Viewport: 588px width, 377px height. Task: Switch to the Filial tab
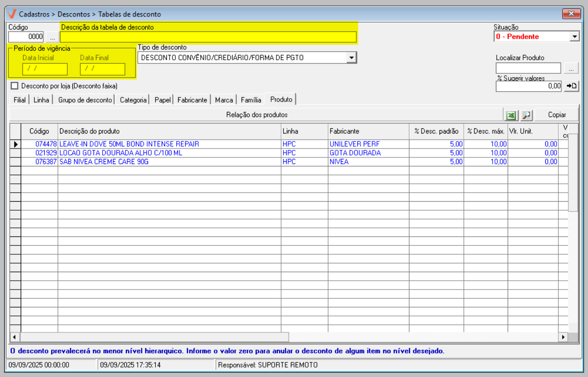20,100
